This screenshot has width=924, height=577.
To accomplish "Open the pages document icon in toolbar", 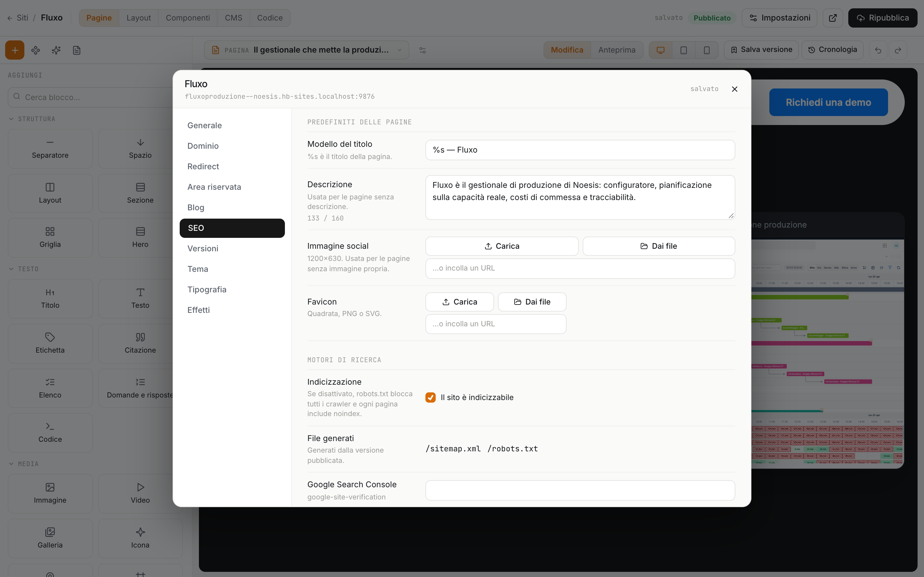I will (x=77, y=50).
